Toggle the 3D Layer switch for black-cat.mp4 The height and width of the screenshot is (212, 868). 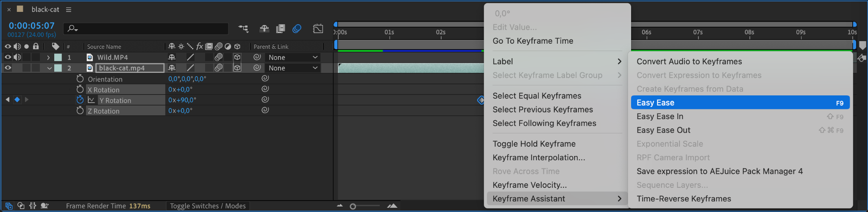pos(237,68)
